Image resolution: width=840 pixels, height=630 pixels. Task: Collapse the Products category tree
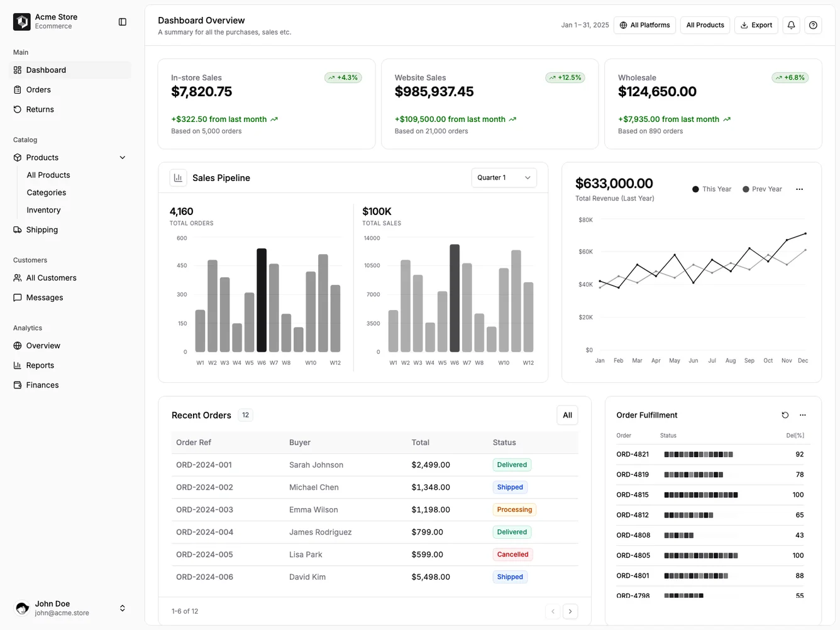coord(122,157)
